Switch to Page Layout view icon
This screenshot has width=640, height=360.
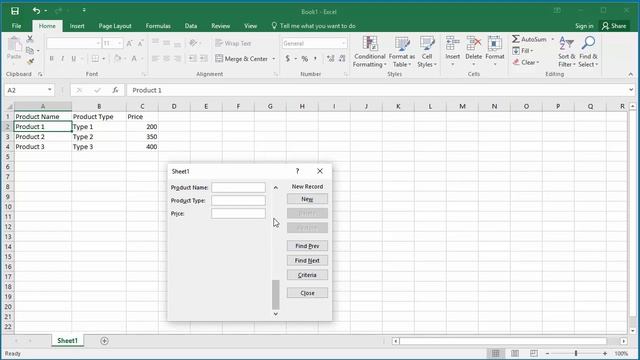point(515,353)
